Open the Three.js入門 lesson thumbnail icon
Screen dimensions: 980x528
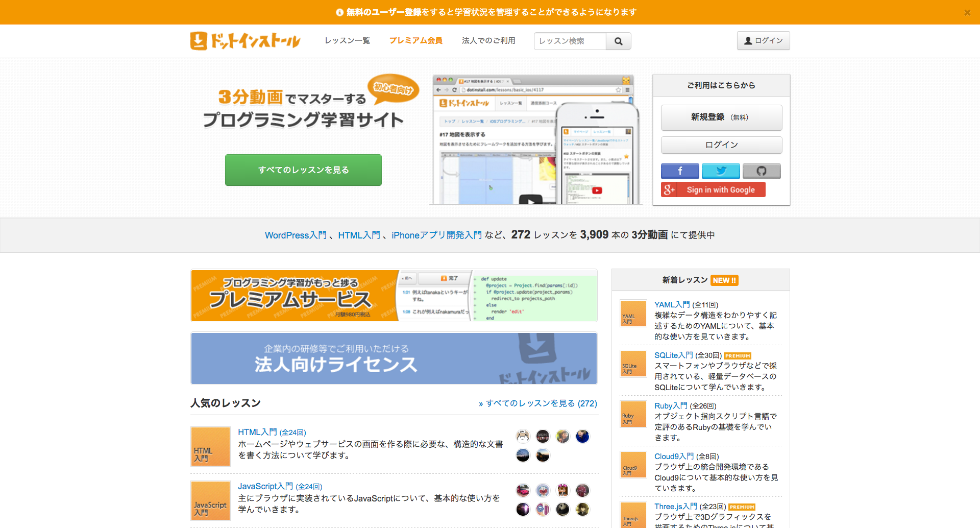tap(633, 515)
